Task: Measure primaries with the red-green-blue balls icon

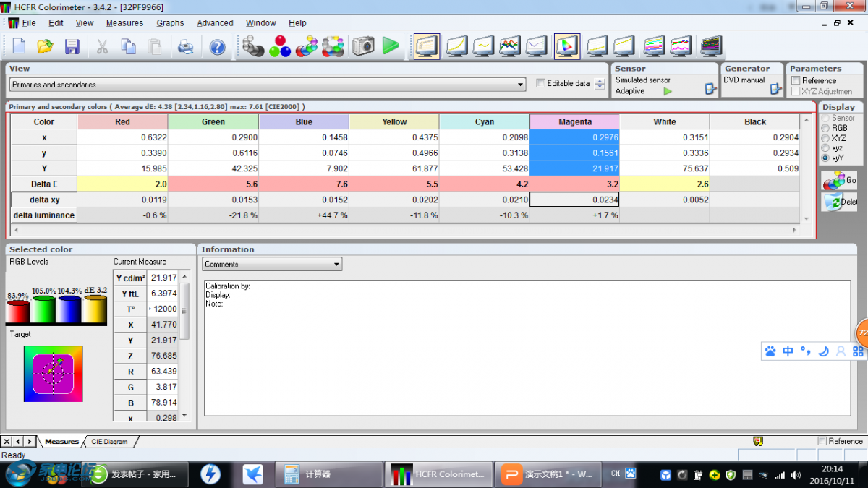Action: coord(279,47)
